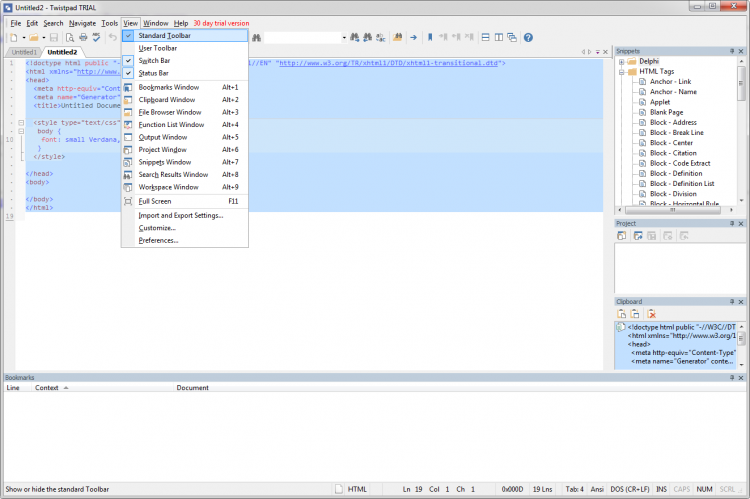Viewport: 750px width, 499px height.
Task: Click inside the search text field
Action: pyautogui.click(x=302, y=37)
